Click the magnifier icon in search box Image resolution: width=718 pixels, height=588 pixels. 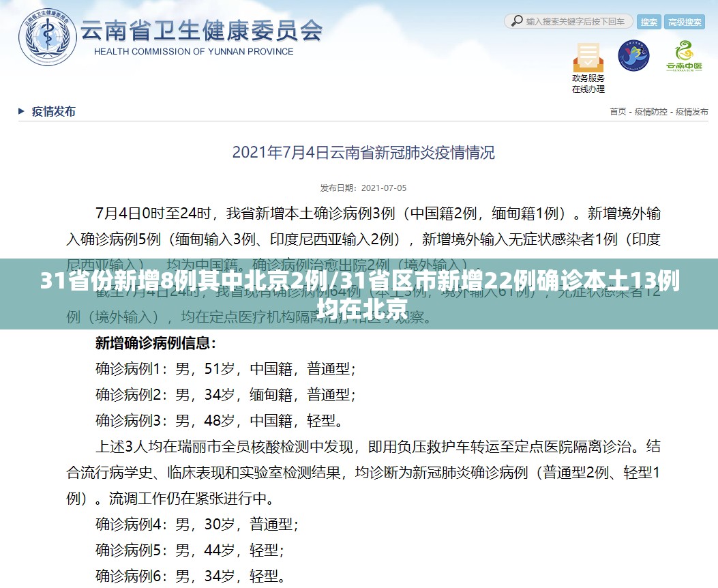coord(517,21)
